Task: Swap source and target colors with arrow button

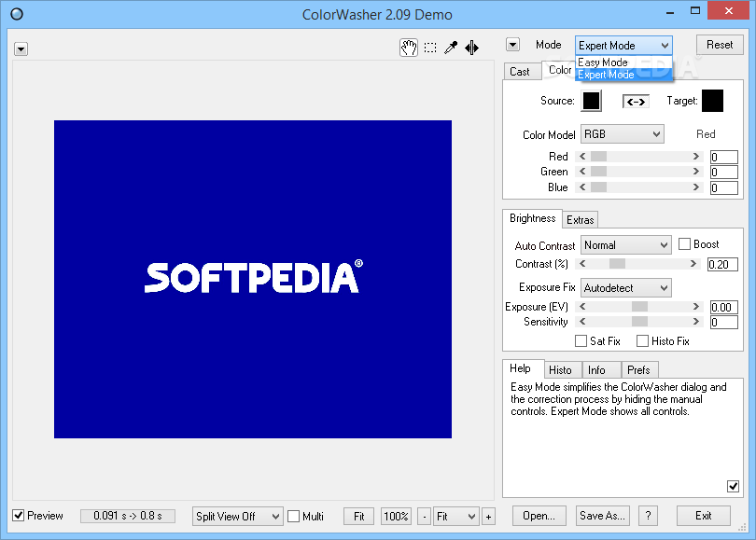Action: pyautogui.click(x=636, y=101)
